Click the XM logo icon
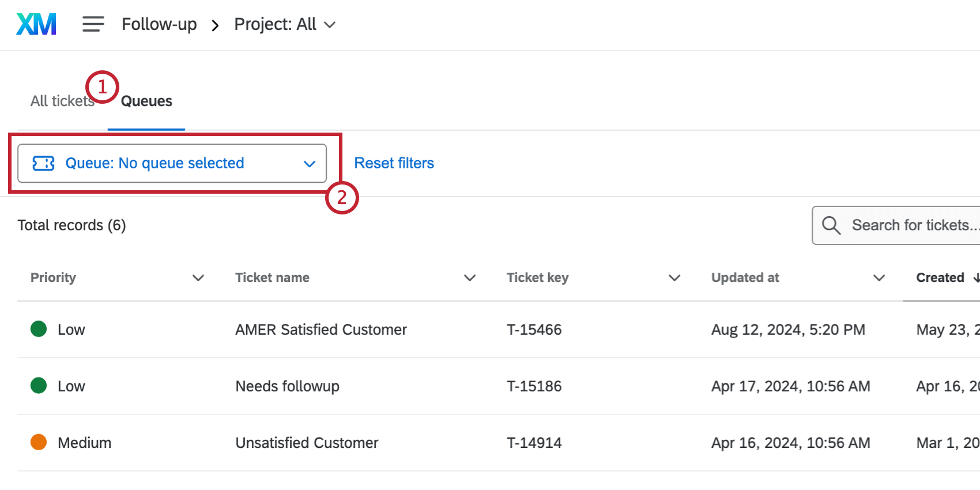This screenshot has height=490, width=980. (x=36, y=24)
